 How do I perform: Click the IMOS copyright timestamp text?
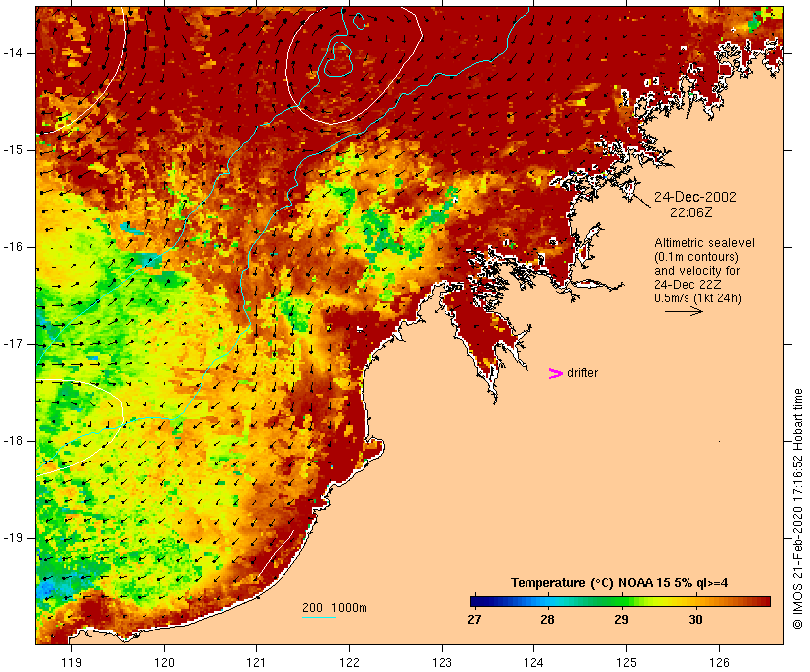(x=797, y=509)
